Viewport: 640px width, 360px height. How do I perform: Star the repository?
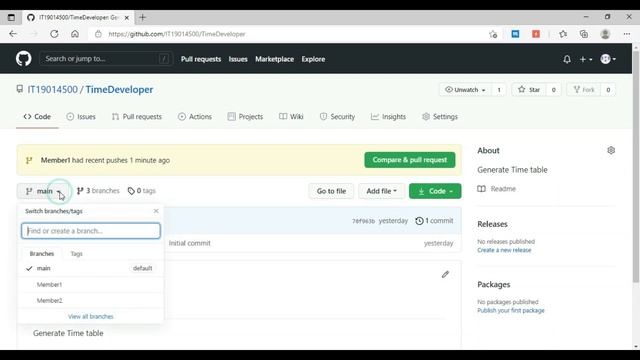click(x=529, y=90)
